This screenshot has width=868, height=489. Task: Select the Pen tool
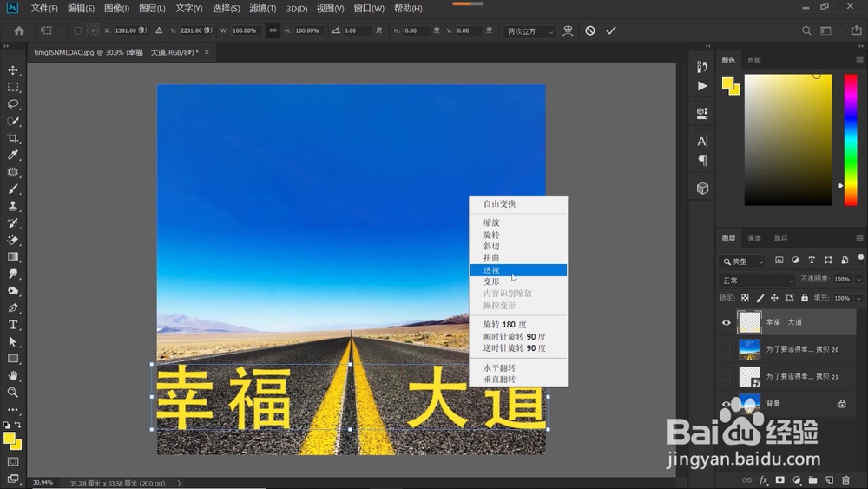click(13, 308)
